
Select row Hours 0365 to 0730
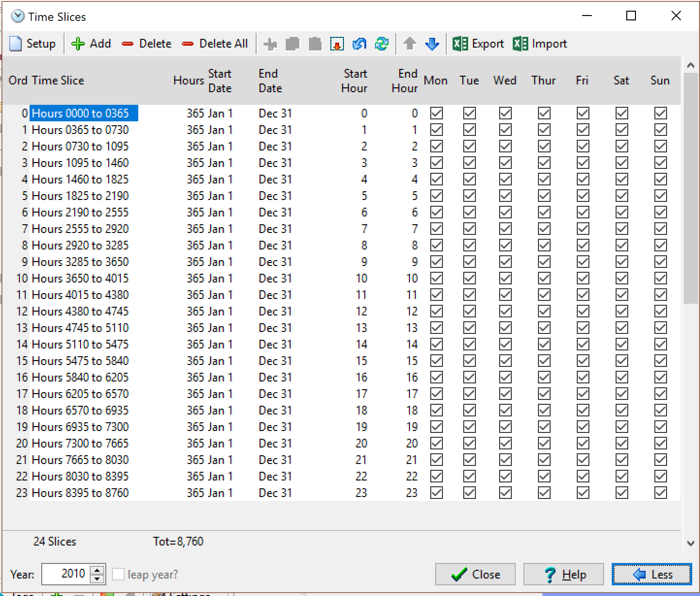[x=341, y=130]
